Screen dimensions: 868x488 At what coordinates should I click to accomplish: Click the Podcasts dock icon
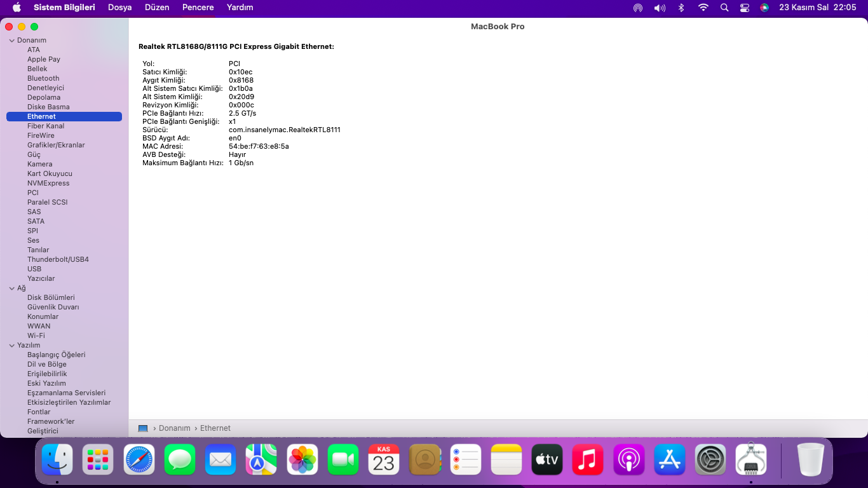pos(629,459)
